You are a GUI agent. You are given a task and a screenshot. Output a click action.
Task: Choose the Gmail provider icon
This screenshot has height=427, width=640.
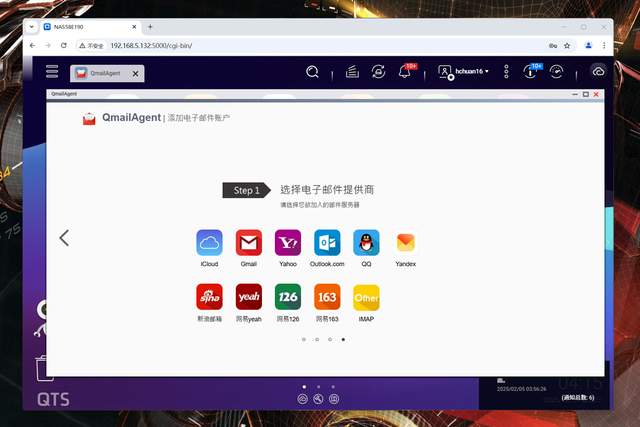pyautogui.click(x=249, y=242)
